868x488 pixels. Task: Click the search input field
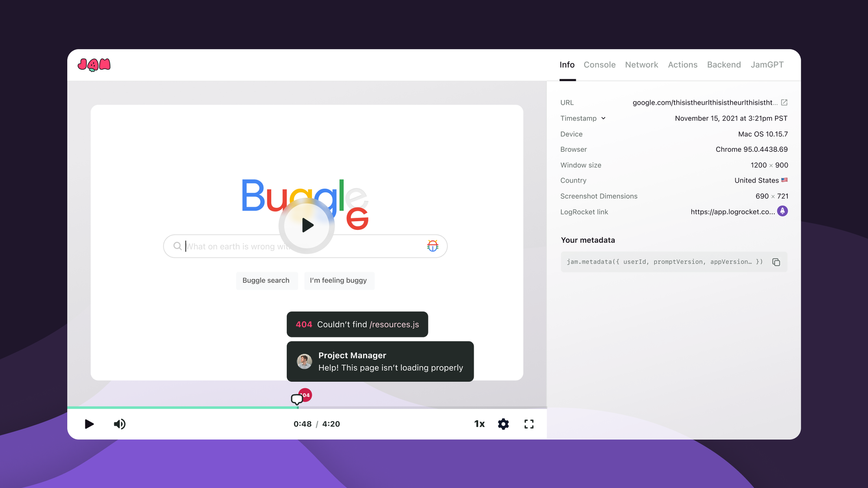(x=305, y=246)
